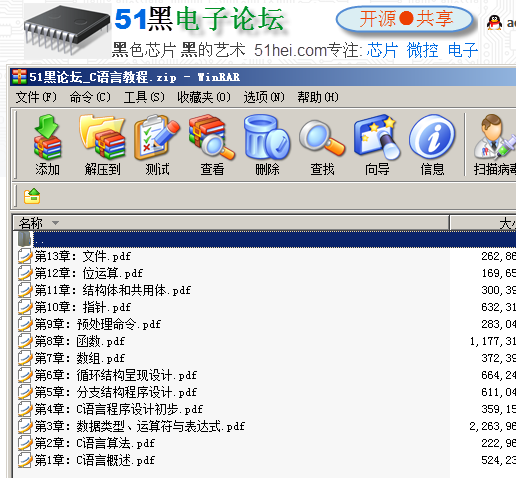The width and height of the screenshot is (516, 478).
Task: Run the 测试 (Test) archive tool
Action: point(157,137)
